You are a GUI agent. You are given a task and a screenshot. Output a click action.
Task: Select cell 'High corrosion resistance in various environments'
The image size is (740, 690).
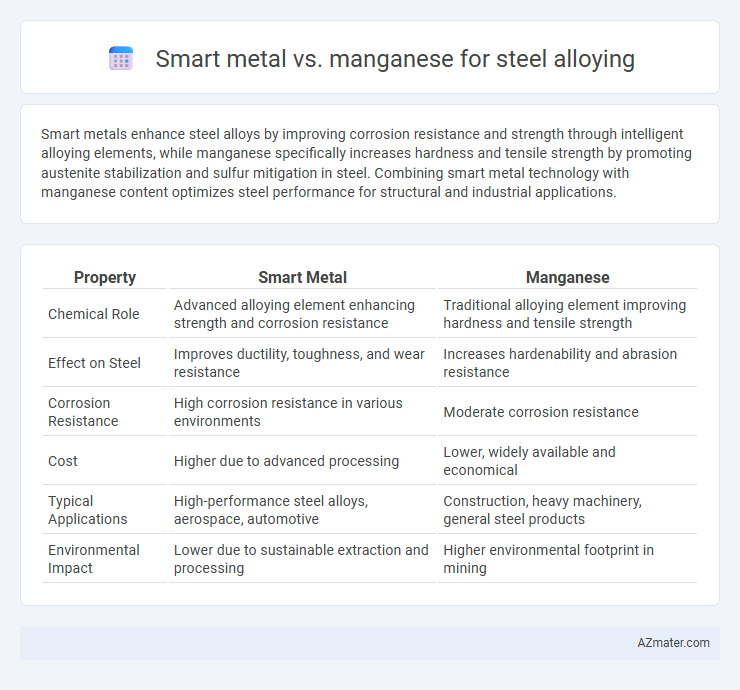coord(303,412)
